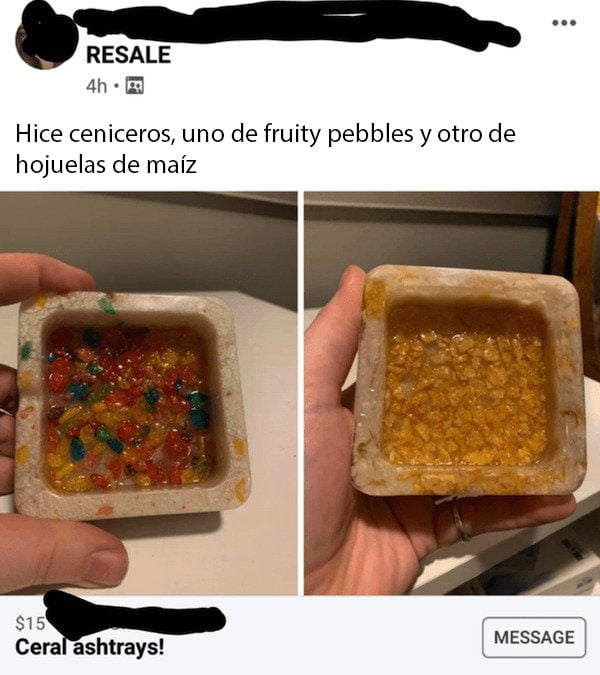Open the three-dot post options menu

click(564, 23)
